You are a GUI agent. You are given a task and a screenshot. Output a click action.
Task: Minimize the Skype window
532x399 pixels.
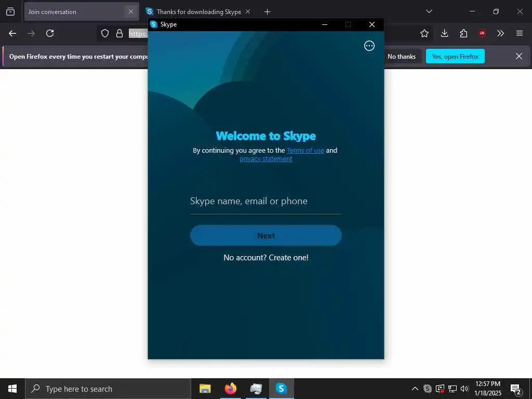pos(325,24)
